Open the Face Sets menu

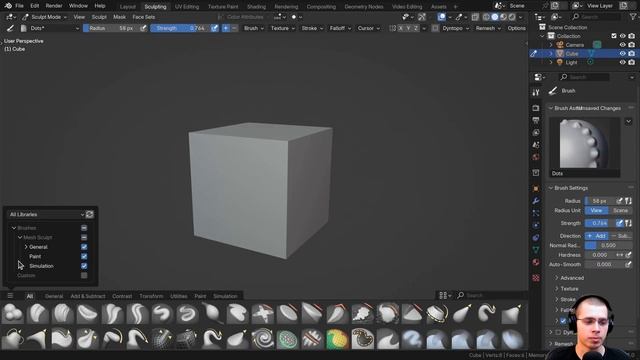coord(144,17)
